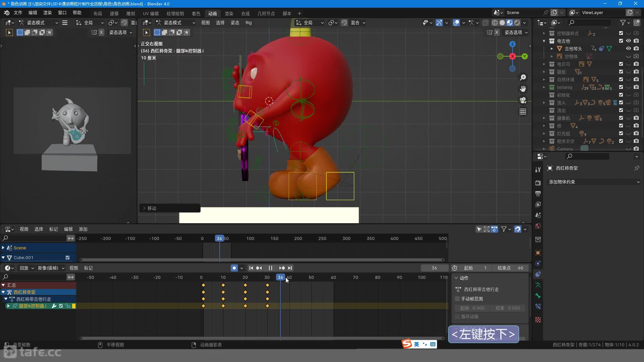Open the Bone properties tab
Screen dimensions: 644x362
point(538,296)
